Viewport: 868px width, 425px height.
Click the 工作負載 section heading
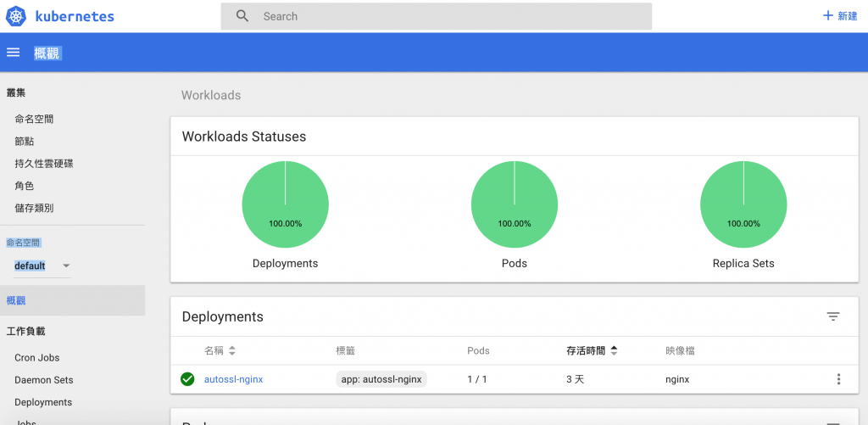26,332
